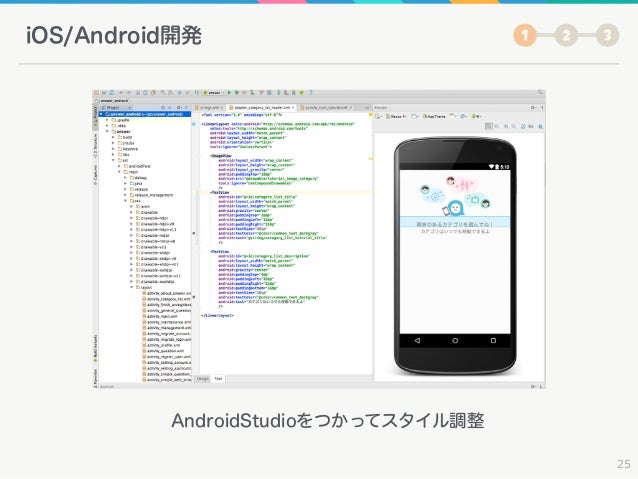The image size is (638, 479).
Task: Open the Android API version dropdown in Preview
Action: pyautogui.click(x=476, y=116)
